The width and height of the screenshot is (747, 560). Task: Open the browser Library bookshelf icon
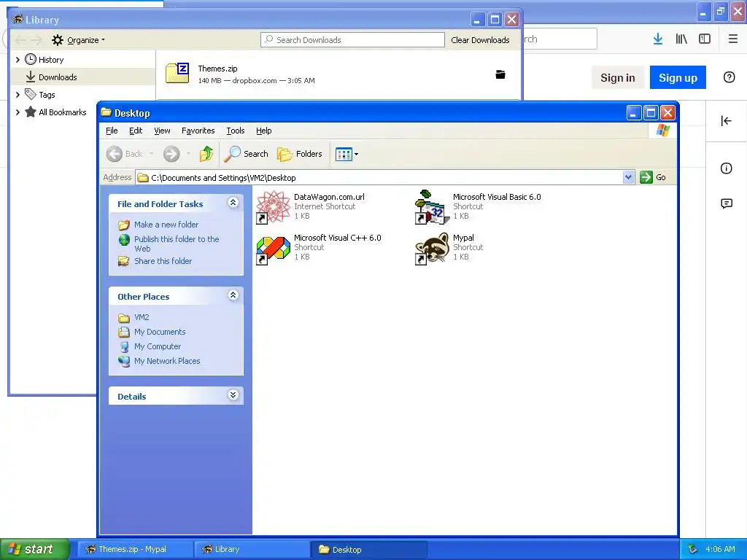click(x=681, y=39)
